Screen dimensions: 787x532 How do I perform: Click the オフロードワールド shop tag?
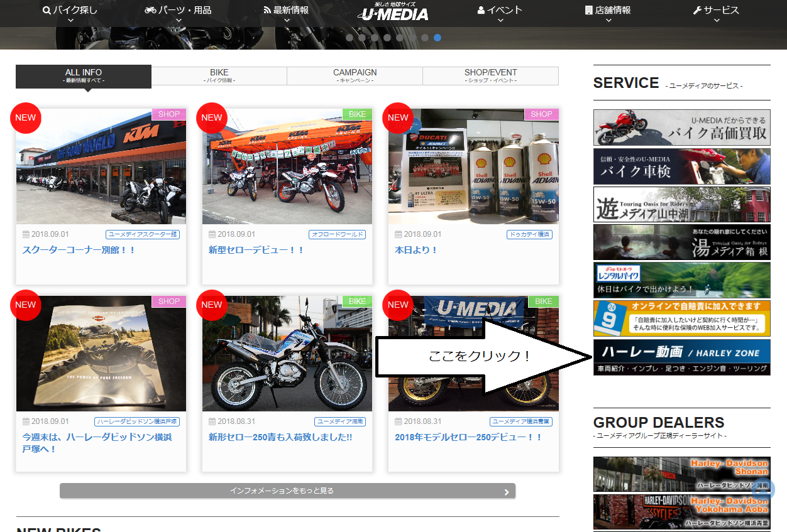coord(337,234)
